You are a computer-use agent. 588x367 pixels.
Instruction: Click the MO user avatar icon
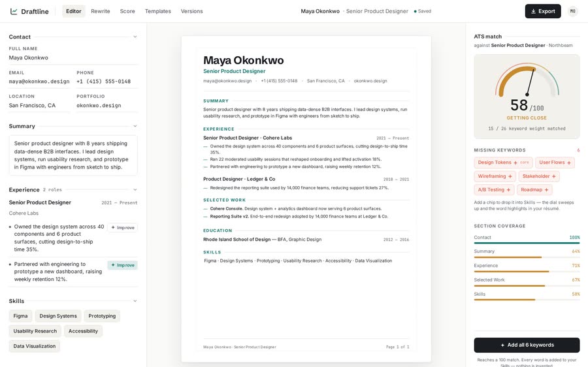tap(572, 11)
